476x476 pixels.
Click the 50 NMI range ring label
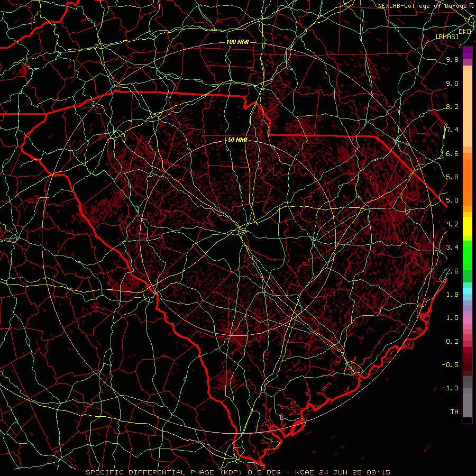tap(237, 140)
